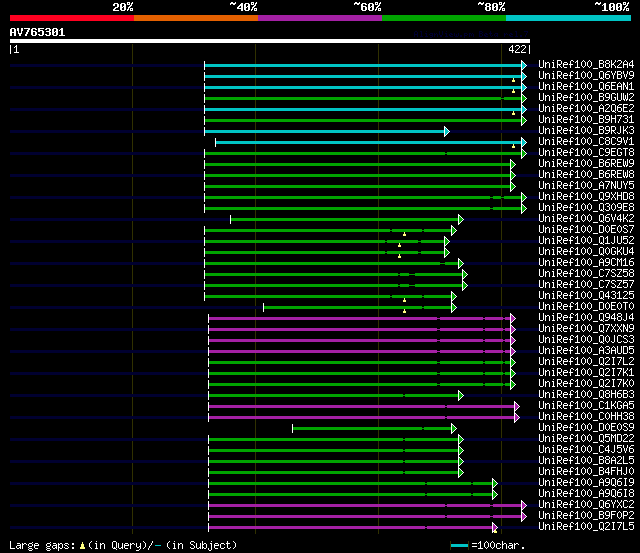Click the cyan 100char scale swatch
This screenshot has width=640, height=553.
[x=460, y=546]
